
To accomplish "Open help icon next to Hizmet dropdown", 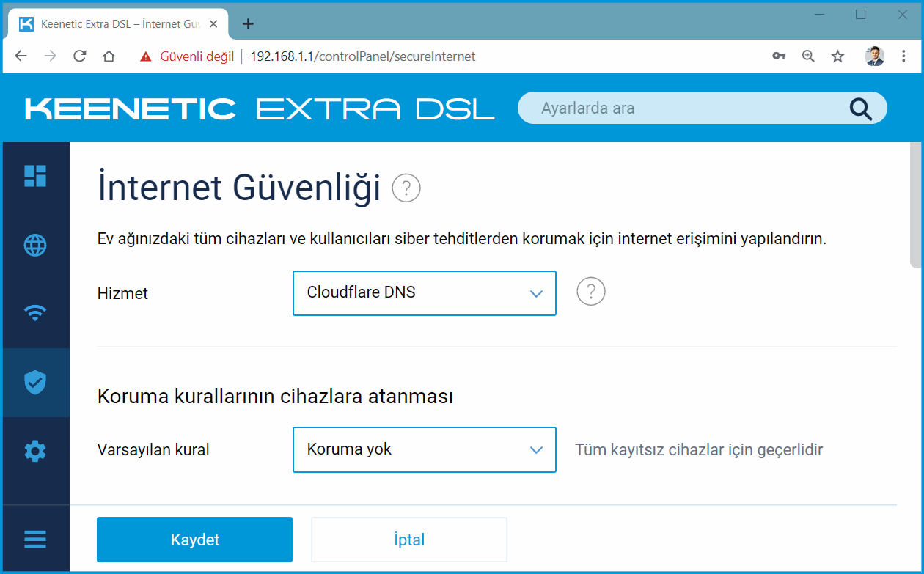I will click(591, 292).
